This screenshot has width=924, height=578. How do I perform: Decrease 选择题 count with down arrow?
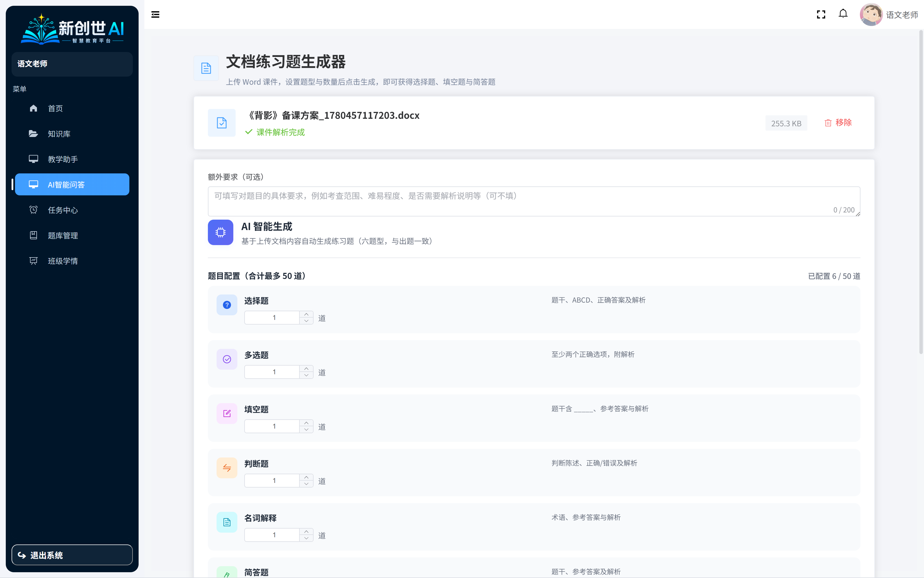pos(306,321)
